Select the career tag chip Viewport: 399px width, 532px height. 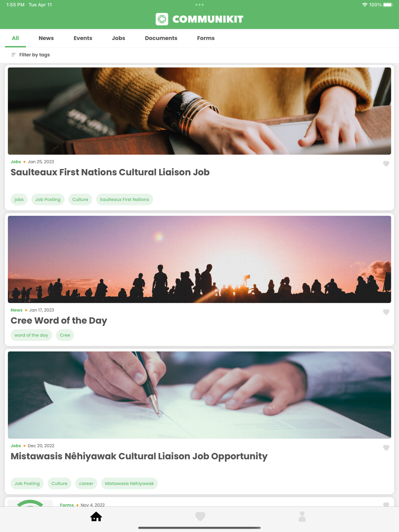pyautogui.click(x=86, y=483)
